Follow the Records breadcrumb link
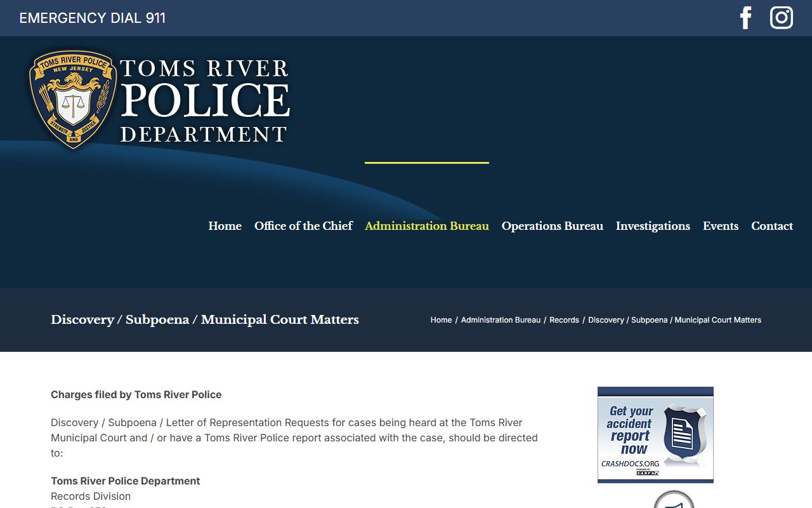This screenshot has height=508, width=812. pyautogui.click(x=564, y=320)
